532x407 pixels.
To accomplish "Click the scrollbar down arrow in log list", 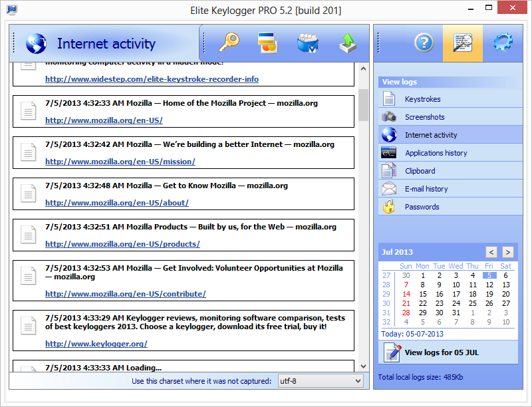I will [363, 366].
